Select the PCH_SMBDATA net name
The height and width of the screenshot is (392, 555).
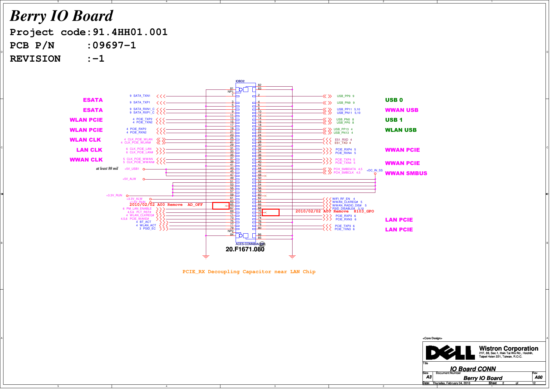click(x=345, y=169)
